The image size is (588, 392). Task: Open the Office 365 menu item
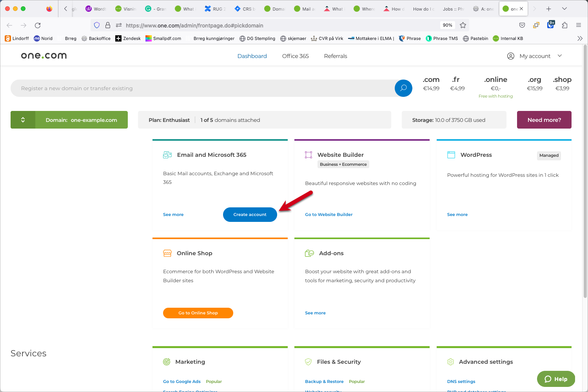point(296,56)
